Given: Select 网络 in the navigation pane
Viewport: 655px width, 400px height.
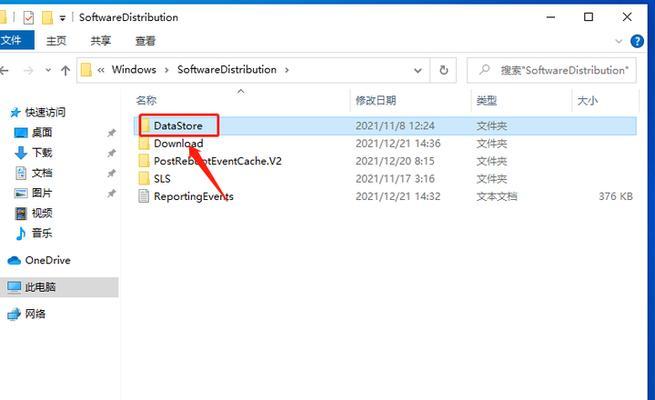Looking at the screenshot, I should pos(35,314).
